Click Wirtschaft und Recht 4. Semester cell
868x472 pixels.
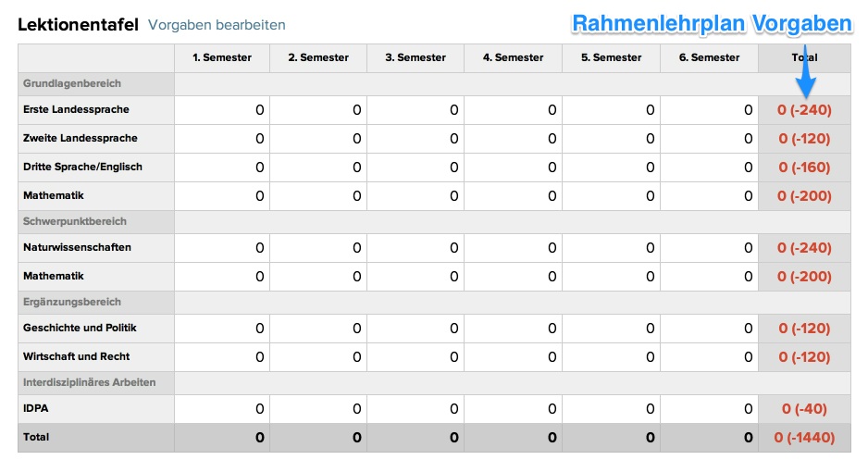click(x=514, y=357)
